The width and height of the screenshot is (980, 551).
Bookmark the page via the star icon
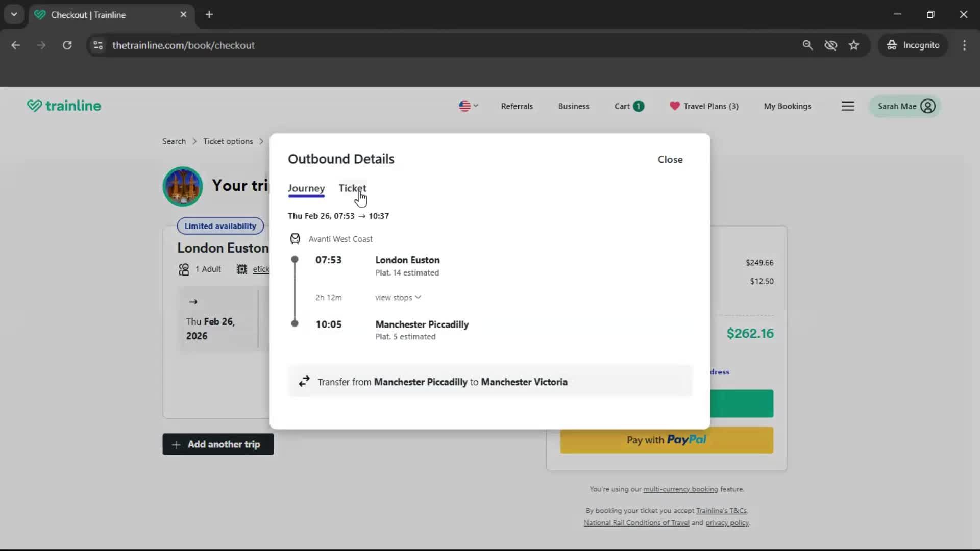click(x=854, y=45)
